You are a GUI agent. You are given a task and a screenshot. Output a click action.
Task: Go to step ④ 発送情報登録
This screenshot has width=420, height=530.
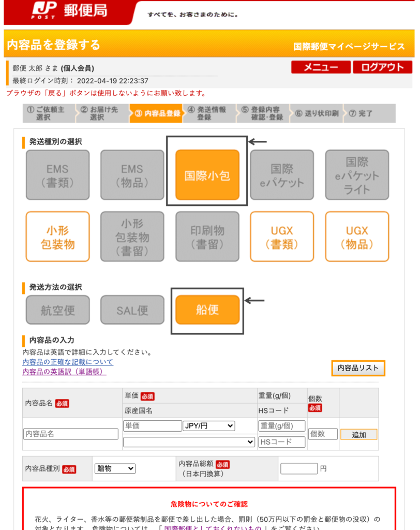coord(209,113)
